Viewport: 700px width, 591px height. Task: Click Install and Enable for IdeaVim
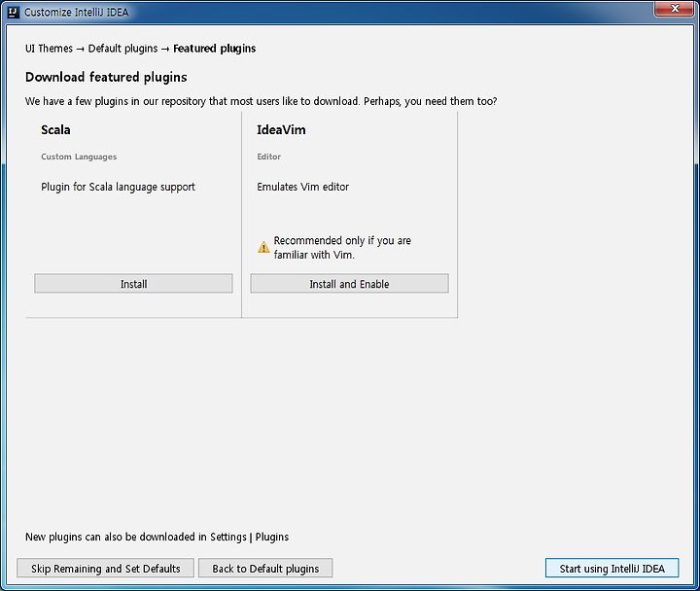(x=349, y=284)
